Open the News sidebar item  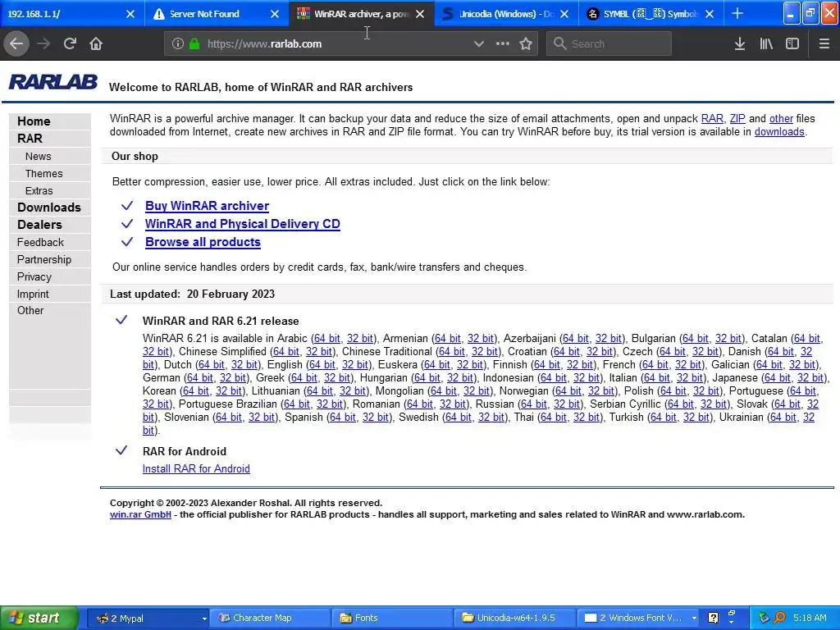(38, 157)
